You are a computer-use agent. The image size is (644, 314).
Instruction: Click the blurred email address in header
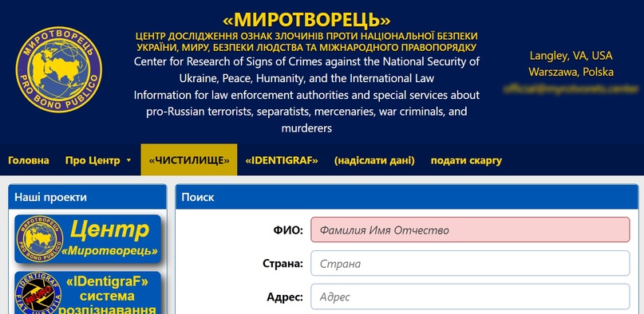point(571,88)
